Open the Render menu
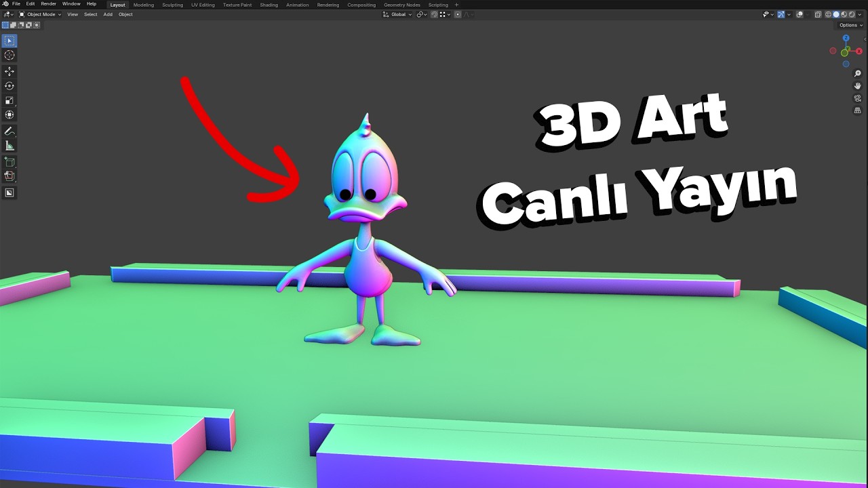This screenshot has height=488, width=868. [48, 4]
